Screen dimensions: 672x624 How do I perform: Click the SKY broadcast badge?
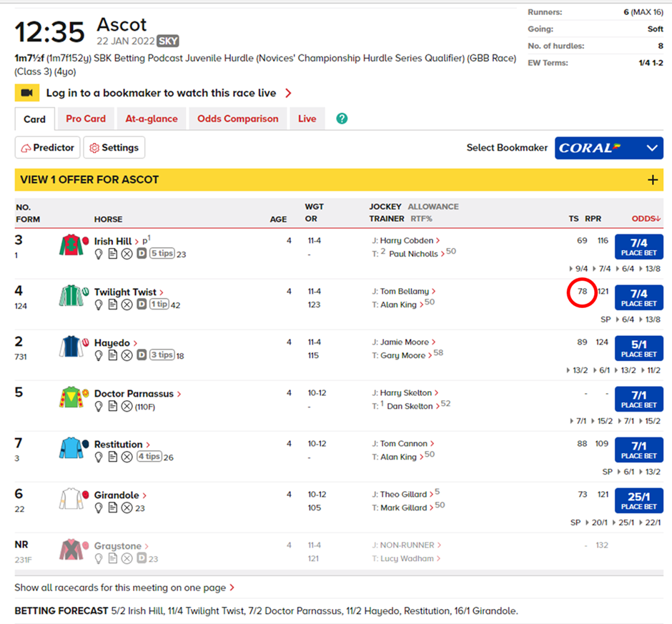click(167, 41)
